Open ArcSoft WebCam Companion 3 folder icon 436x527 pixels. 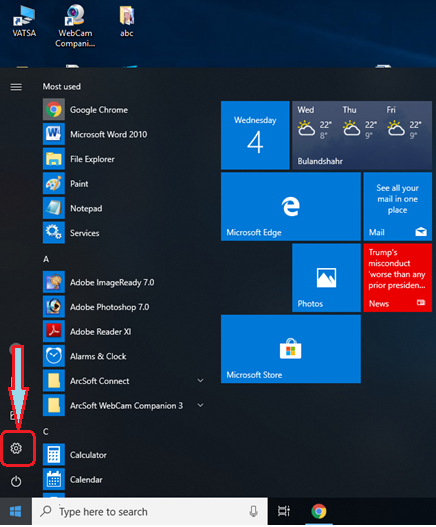pos(54,405)
